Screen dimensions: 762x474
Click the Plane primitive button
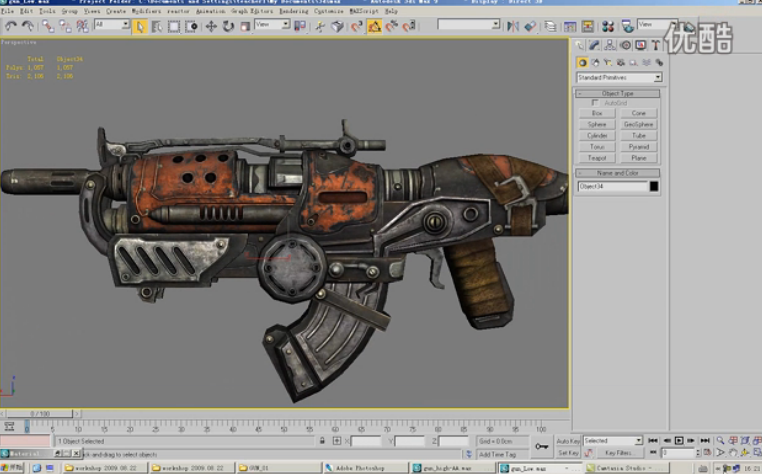point(639,158)
